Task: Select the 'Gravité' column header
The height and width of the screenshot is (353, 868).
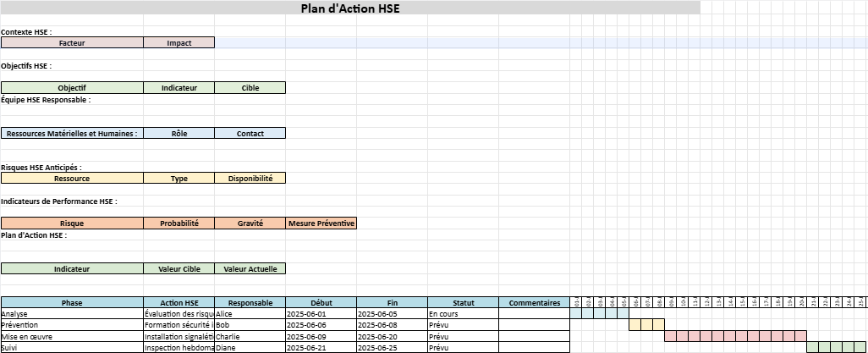Action: pyautogui.click(x=250, y=223)
